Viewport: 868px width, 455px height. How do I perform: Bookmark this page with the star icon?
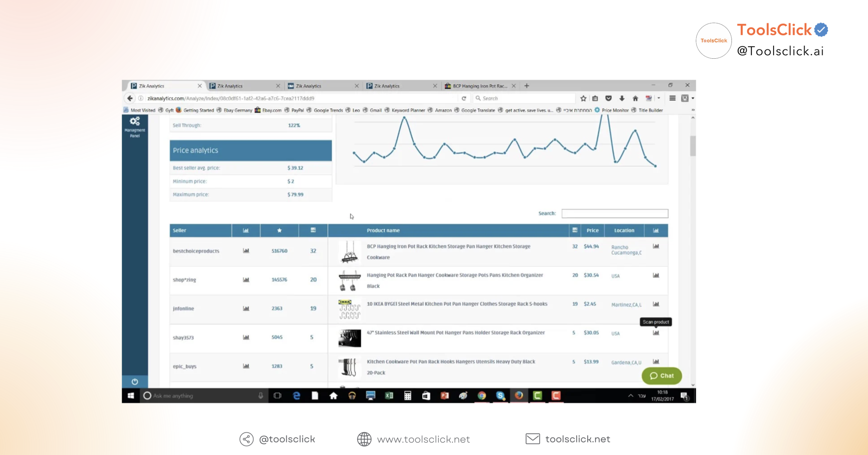point(583,98)
